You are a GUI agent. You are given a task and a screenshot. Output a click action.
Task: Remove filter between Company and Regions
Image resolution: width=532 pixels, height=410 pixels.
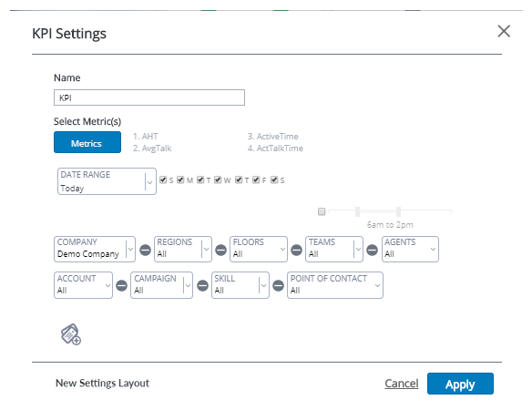[145, 251]
